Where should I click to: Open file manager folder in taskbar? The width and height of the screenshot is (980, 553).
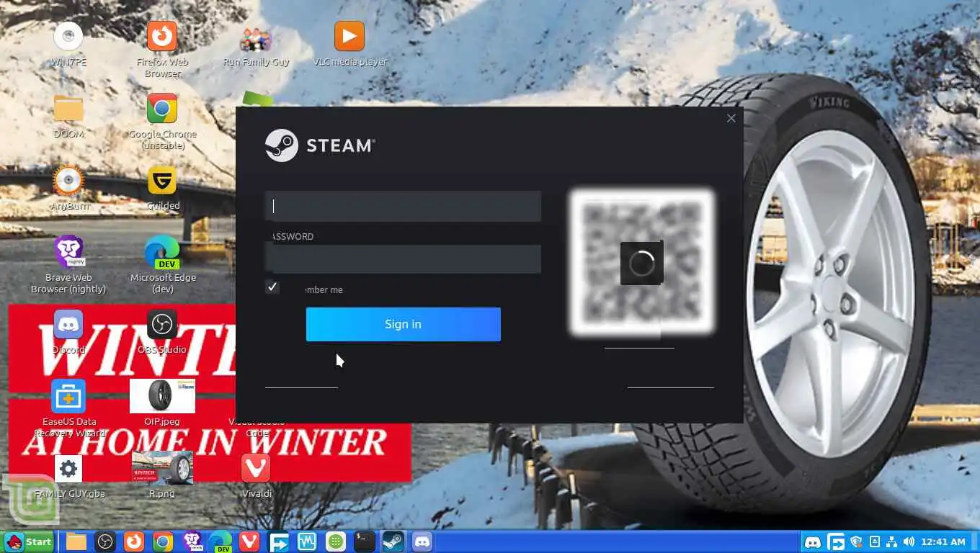coord(76,541)
